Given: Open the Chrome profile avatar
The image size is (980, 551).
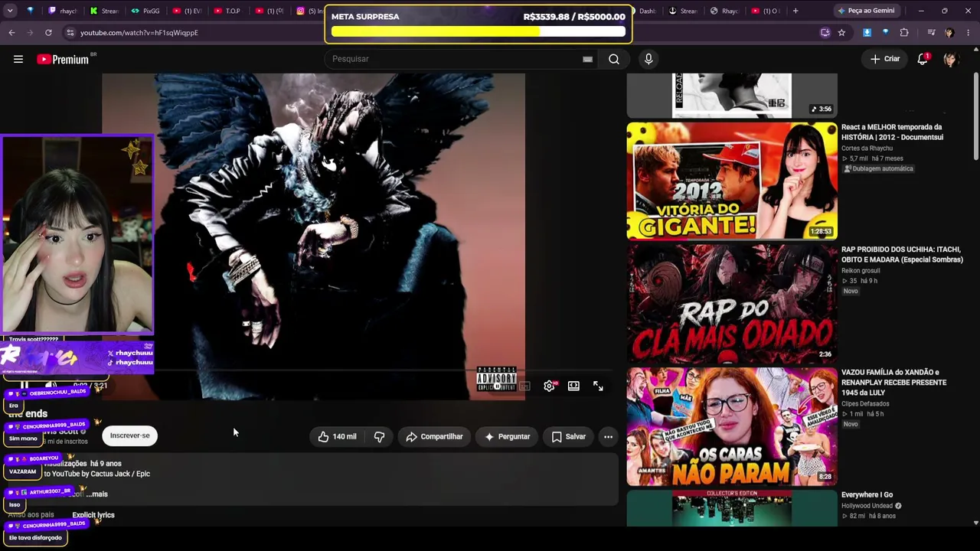Looking at the screenshot, I should click(949, 33).
